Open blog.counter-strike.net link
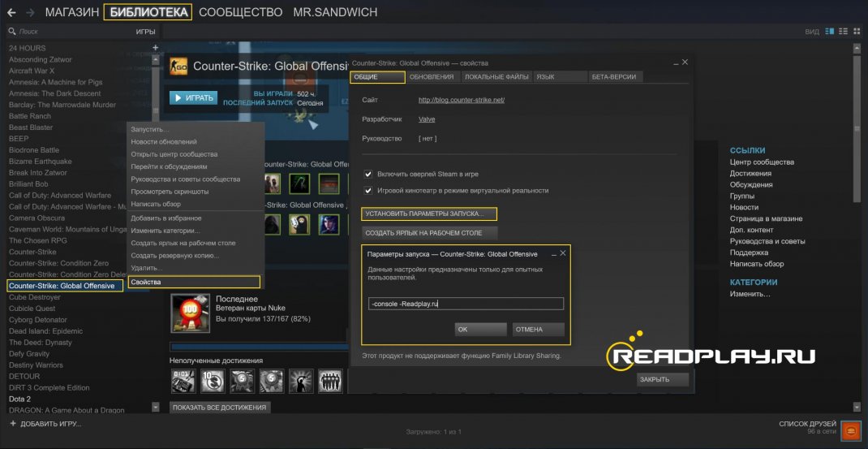 (461, 101)
